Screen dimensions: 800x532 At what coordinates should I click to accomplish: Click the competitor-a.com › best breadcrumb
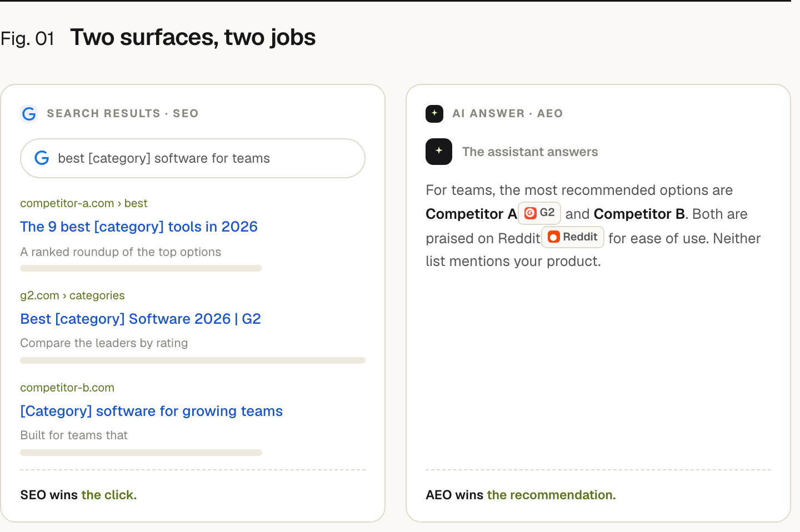point(84,203)
